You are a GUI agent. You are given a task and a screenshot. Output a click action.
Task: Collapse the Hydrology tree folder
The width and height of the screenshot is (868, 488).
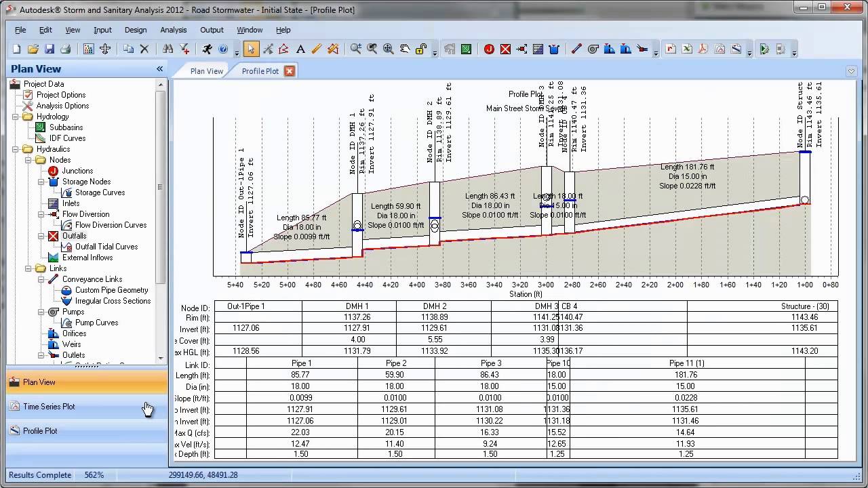16,117
